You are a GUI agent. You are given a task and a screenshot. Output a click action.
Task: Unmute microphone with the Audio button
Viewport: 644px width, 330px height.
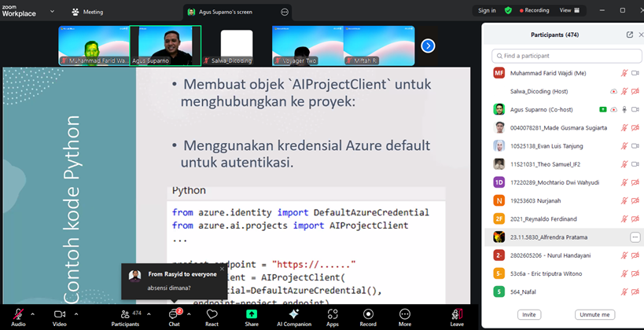(18, 317)
